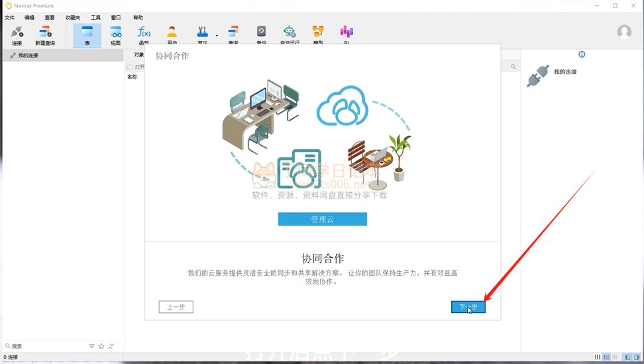
Task: Open the BI chart toolbar icon
Action: [x=347, y=33]
